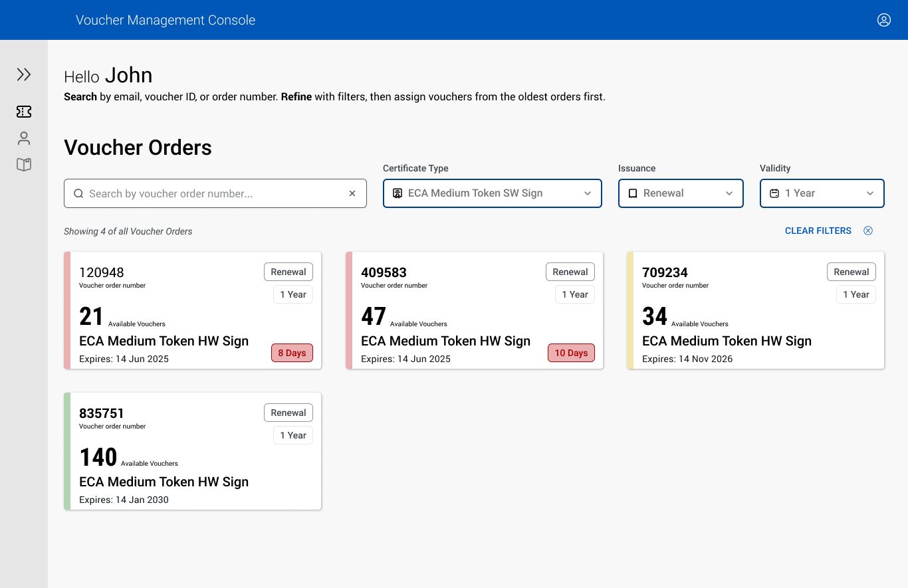The width and height of the screenshot is (908, 588).
Task: Click the Voucher Management Console title
Action: (166, 20)
